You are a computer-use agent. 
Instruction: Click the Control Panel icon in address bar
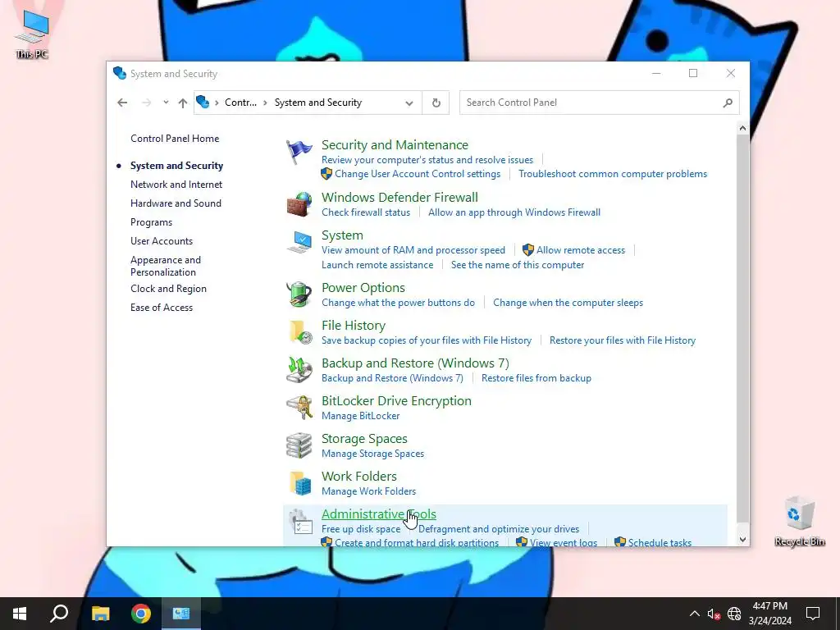tap(203, 102)
